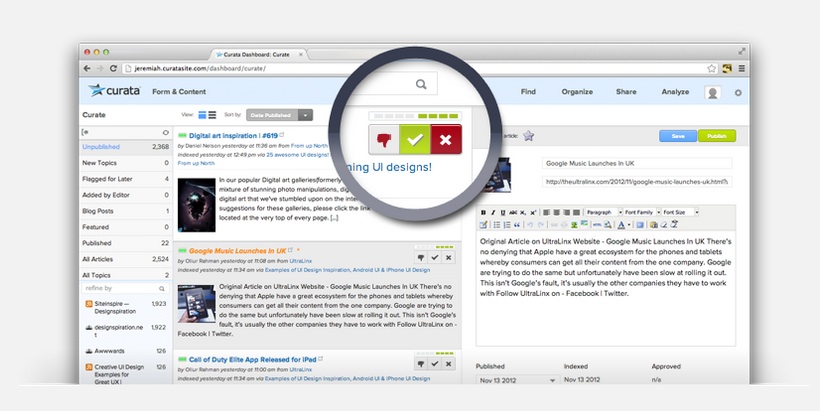Screen dimensions: 820x411
Task: Open the 25 awesome UI designs! link
Action: [x=298, y=155]
